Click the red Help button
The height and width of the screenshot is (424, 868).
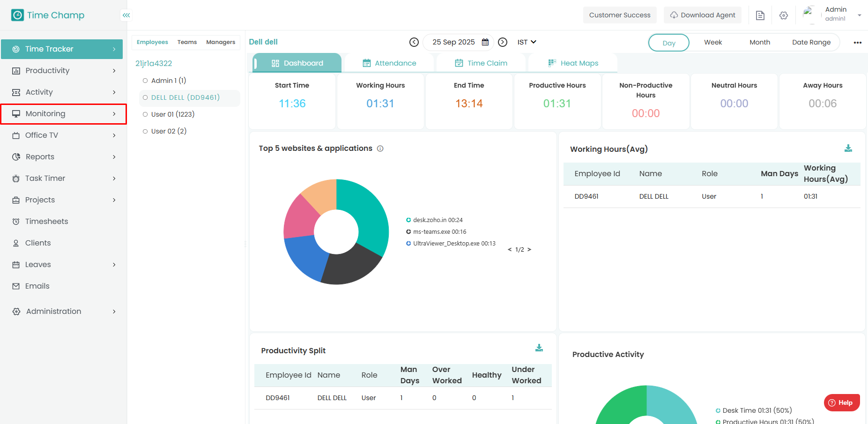[841, 402]
